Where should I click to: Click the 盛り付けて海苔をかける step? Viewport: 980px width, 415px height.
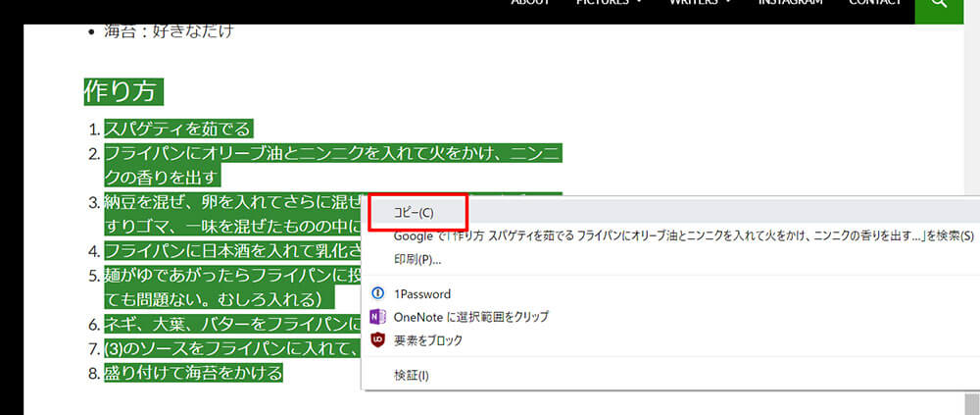coord(194,374)
